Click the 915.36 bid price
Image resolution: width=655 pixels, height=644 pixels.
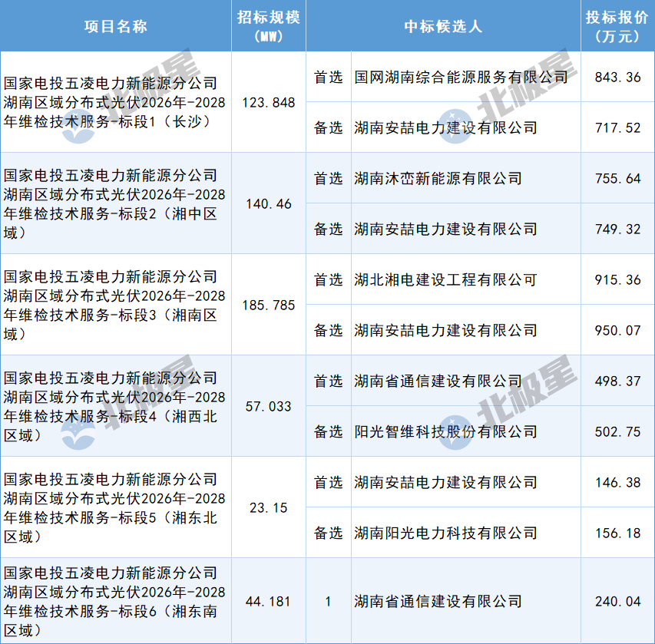618,279
